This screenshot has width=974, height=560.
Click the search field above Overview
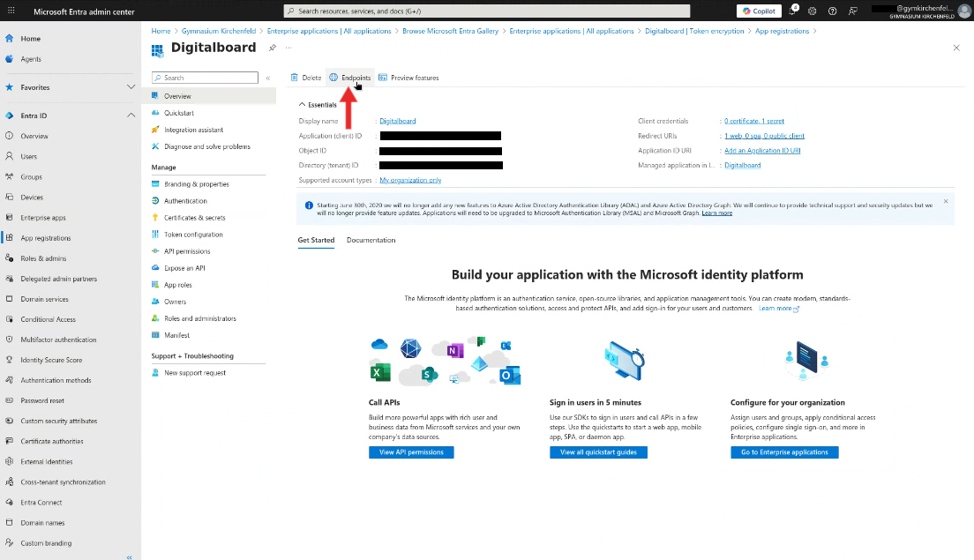[204, 78]
